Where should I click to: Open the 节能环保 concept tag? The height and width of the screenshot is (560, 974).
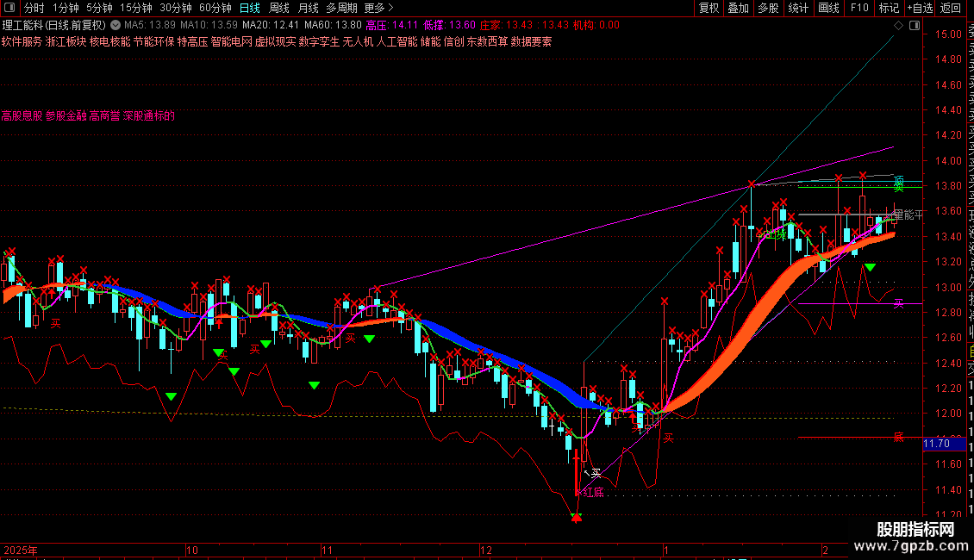click(x=154, y=41)
